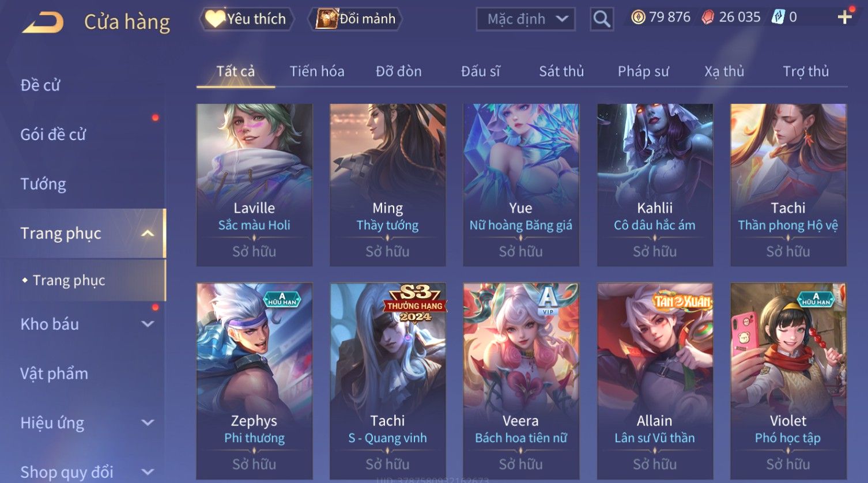
Task: Collapse the Trang phục sidebar section
Action: coord(148,233)
